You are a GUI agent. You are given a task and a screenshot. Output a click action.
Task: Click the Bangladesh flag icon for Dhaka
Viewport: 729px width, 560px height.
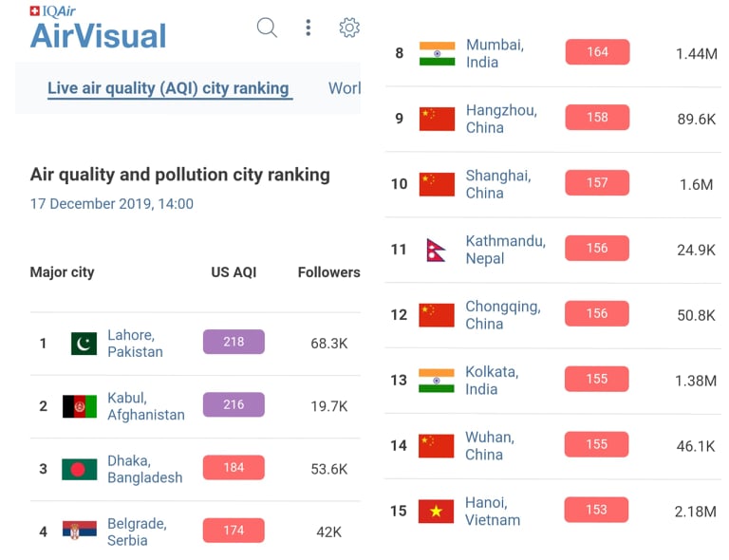[x=80, y=470]
